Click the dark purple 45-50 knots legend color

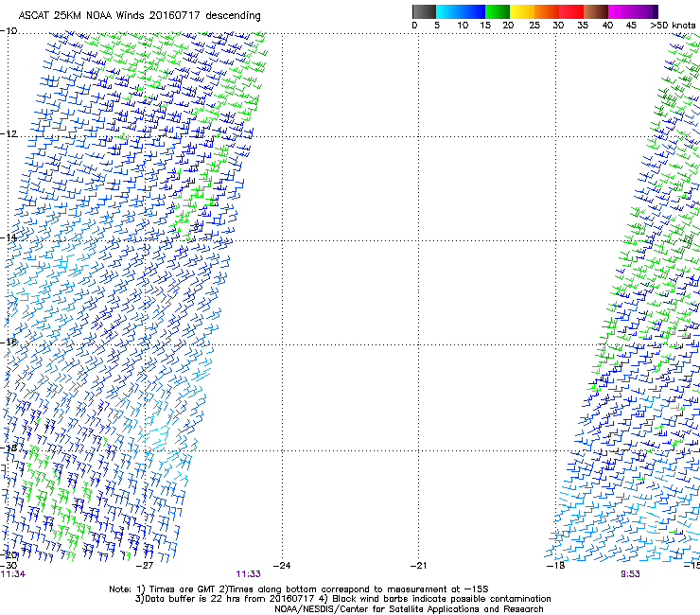(x=645, y=11)
